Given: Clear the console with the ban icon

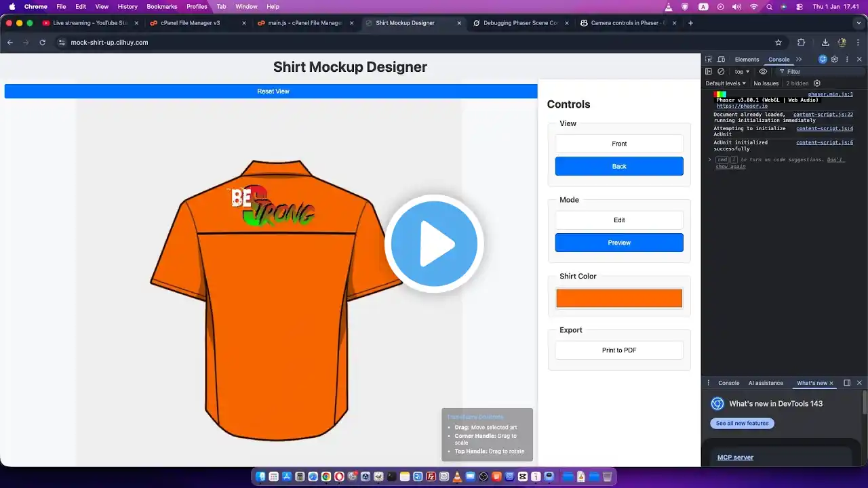Looking at the screenshot, I should coord(721,72).
